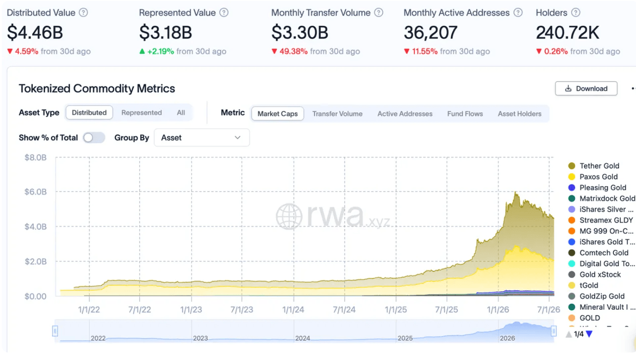Toggle Show % of Total switch
Image resolution: width=636 pixels, height=364 pixels.
pyautogui.click(x=94, y=138)
